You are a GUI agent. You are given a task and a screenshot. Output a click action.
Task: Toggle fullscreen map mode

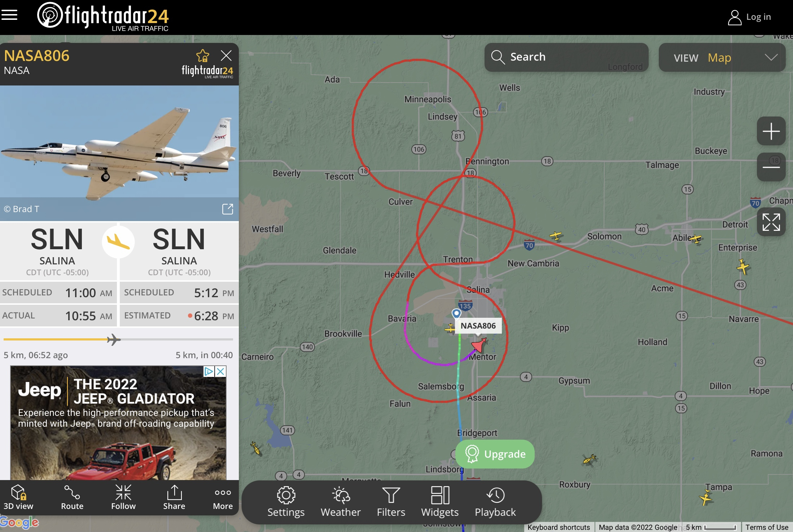click(771, 222)
